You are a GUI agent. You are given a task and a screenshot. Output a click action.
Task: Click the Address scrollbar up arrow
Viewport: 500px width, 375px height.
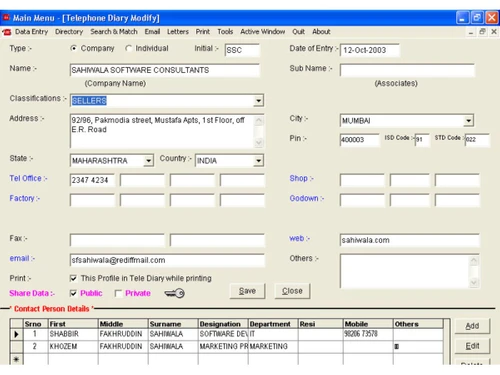click(259, 120)
